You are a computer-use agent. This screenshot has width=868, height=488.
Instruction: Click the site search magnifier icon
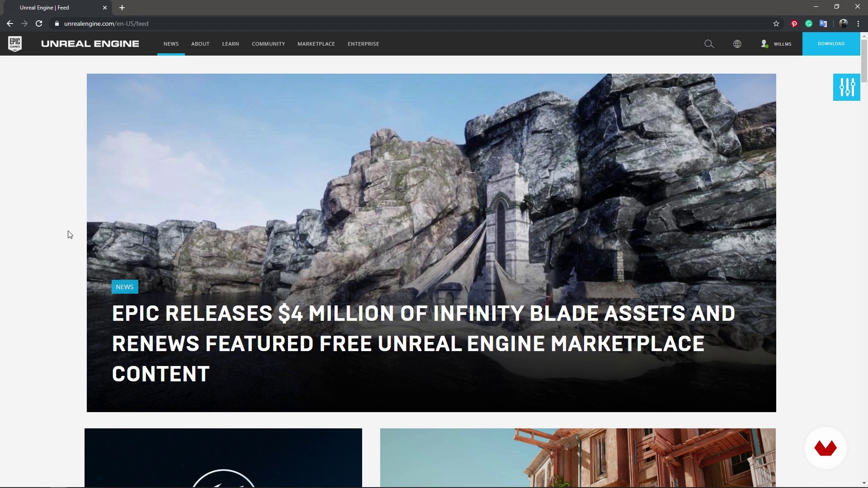709,44
